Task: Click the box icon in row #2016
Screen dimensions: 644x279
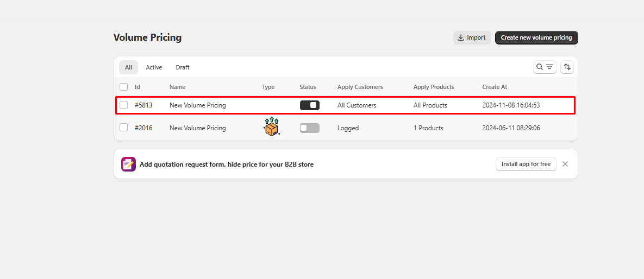Action: pos(271,127)
